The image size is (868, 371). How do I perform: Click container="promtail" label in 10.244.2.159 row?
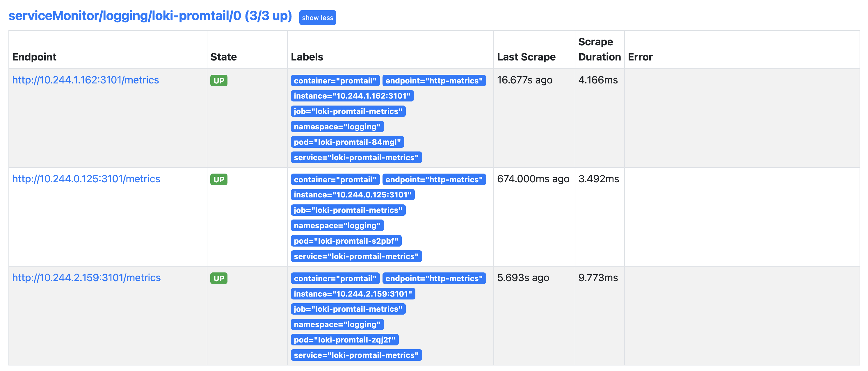pos(335,279)
